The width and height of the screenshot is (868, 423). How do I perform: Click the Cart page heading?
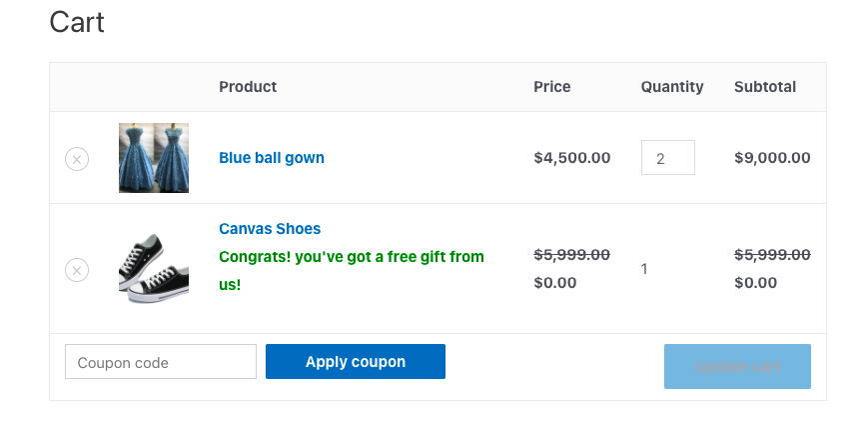point(77,22)
